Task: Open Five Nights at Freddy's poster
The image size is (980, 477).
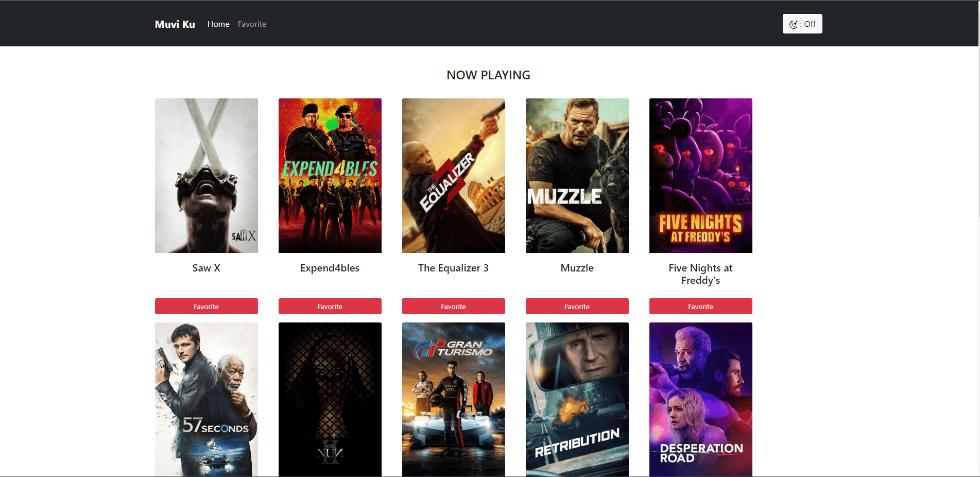Action: [700, 175]
